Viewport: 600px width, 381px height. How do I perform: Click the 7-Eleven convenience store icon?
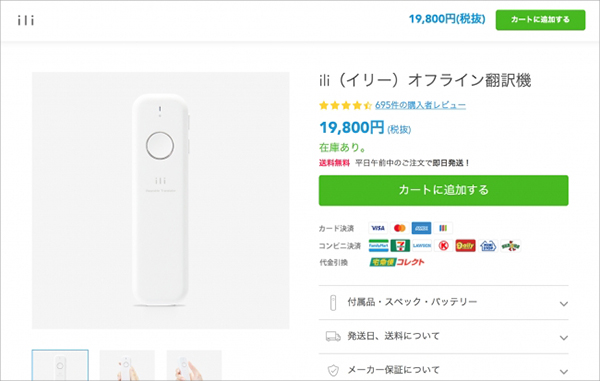point(400,246)
